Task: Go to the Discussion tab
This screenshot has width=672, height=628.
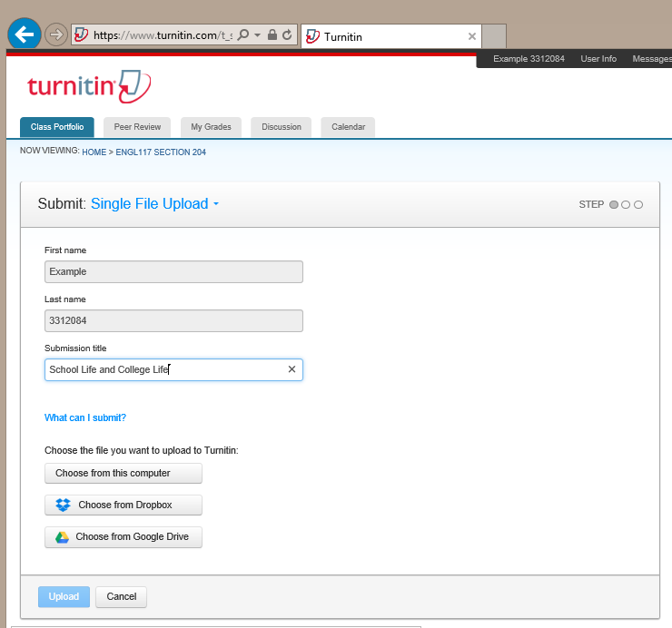Action: pyautogui.click(x=282, y=127)
